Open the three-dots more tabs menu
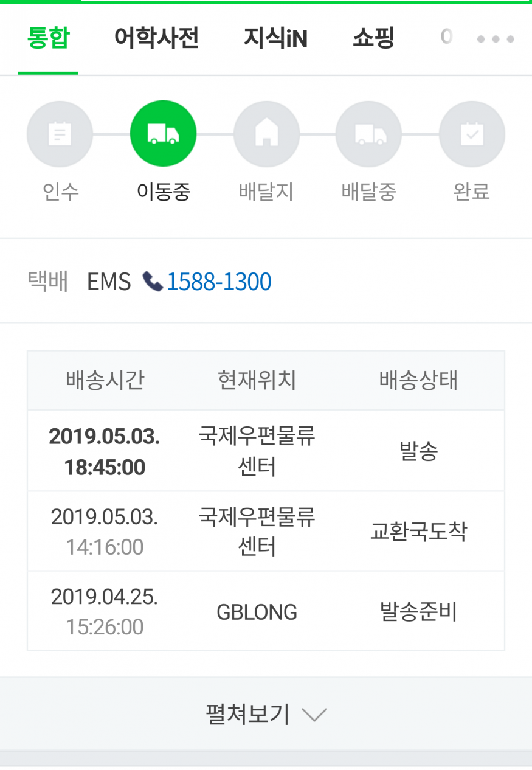The height and width of the screenshot is (770, 532). point(496,39)
